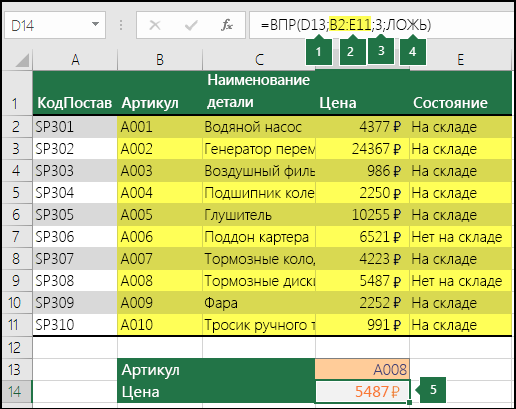The width and height of the screenshot is (516, 409).
Task: Click the green callout marker 4
Action: click(x=413, y=51)
